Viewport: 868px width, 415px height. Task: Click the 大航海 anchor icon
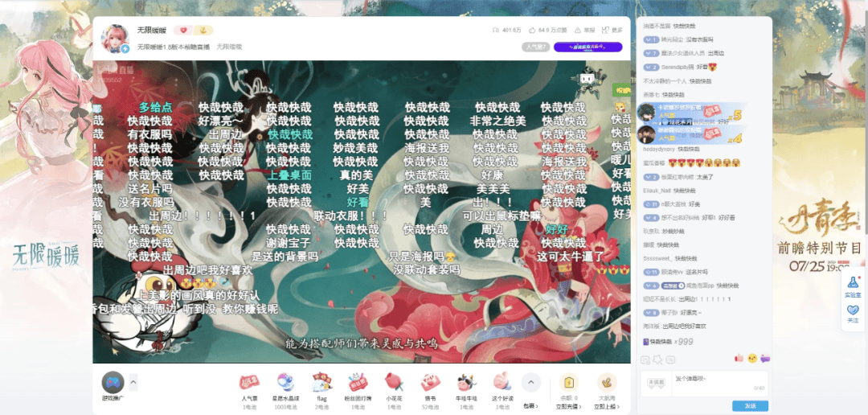pyautogui.click(x=607, y=383)
